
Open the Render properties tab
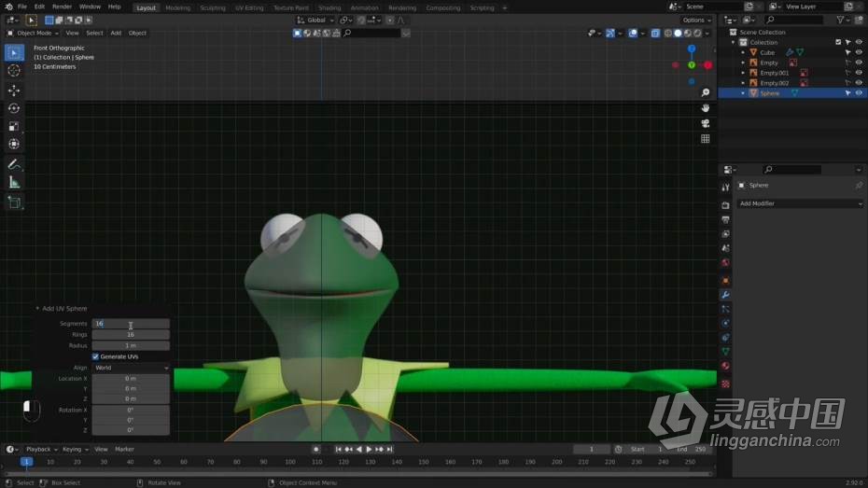[725, 205]
